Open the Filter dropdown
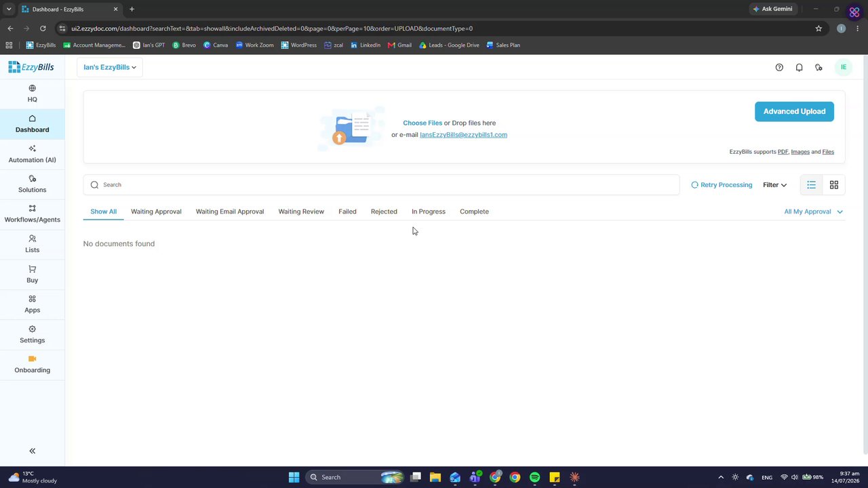 [774, 184]
